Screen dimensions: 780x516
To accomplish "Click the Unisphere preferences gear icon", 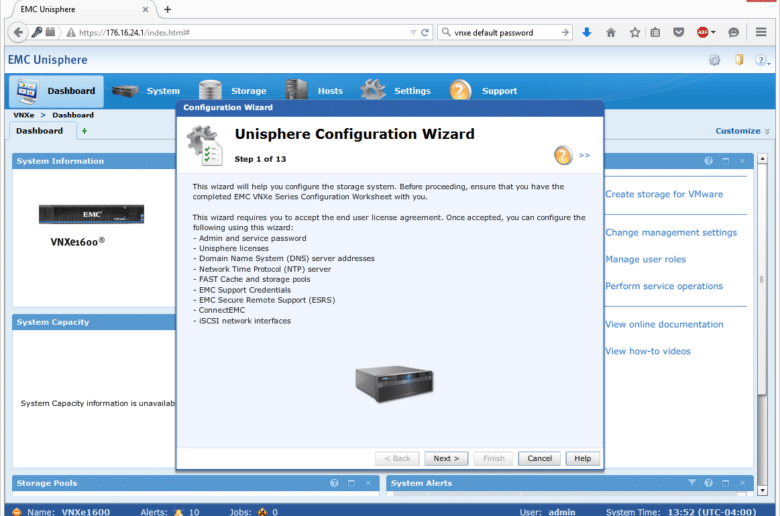I will (714, 60).
